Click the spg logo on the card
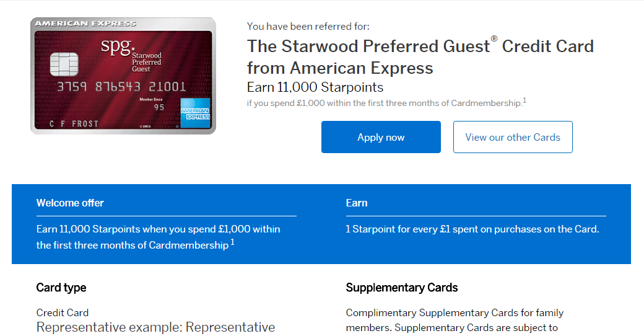 (x=117, y=47)
